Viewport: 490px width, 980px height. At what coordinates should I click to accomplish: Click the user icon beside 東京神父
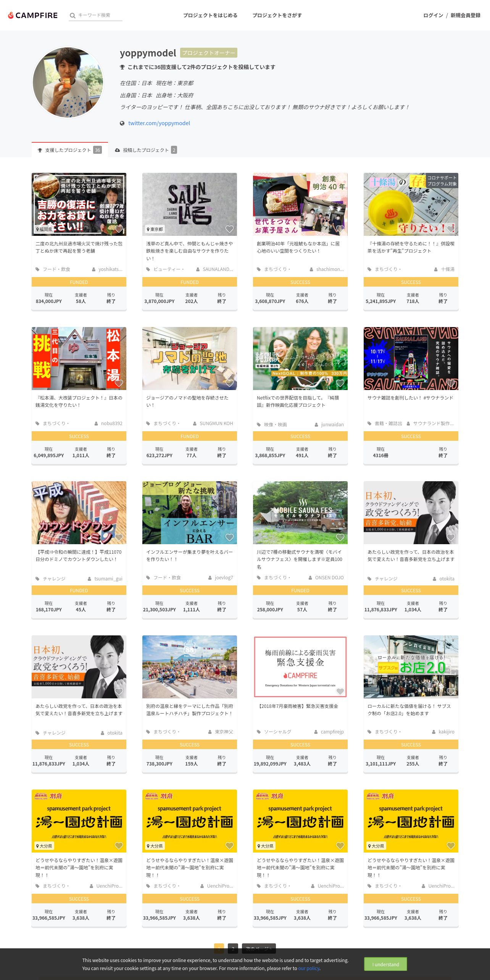click(210, 732)
